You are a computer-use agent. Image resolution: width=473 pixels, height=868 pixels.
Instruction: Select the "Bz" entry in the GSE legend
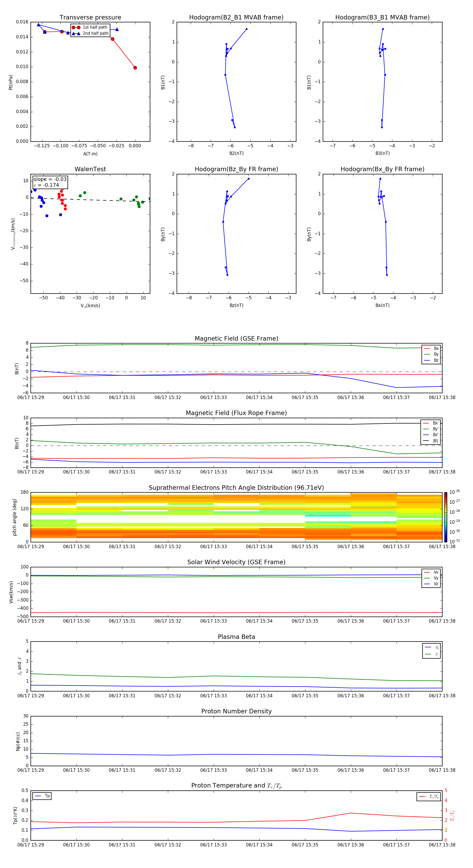coord(431,360)
